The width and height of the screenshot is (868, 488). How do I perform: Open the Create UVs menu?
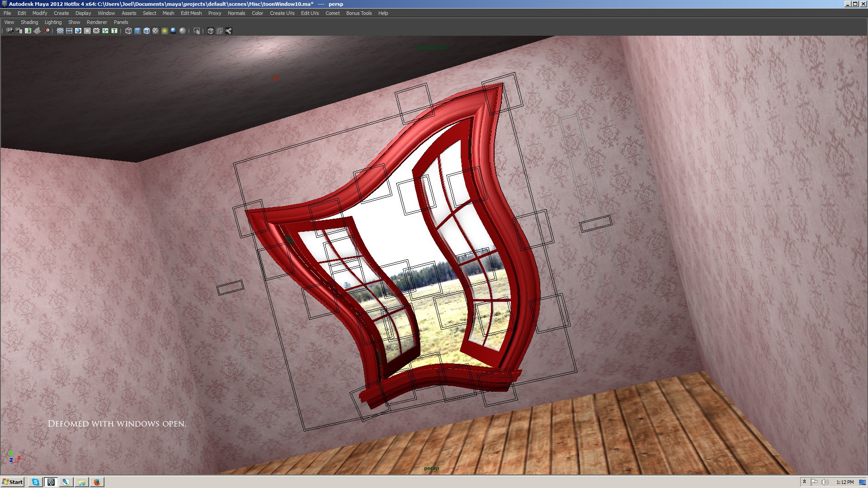pyautogui.click(x=282, y=13)
